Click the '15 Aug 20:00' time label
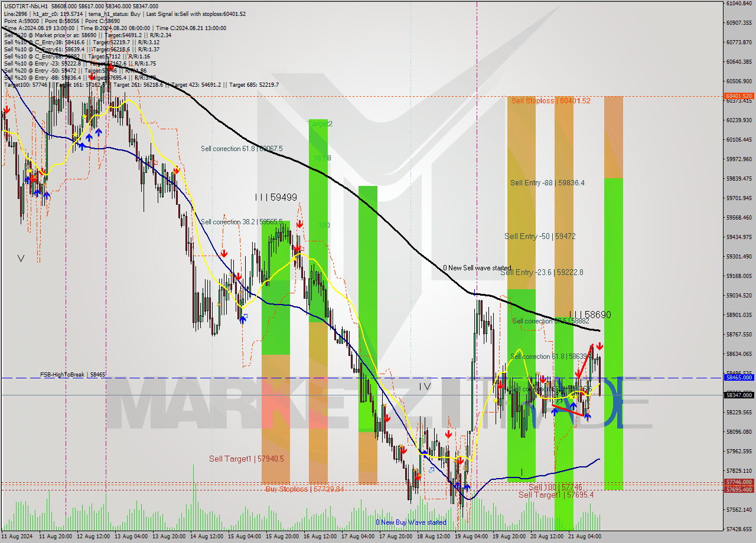Screen dimensions: 756x543 pyautogui.click(x=282, y=537)
